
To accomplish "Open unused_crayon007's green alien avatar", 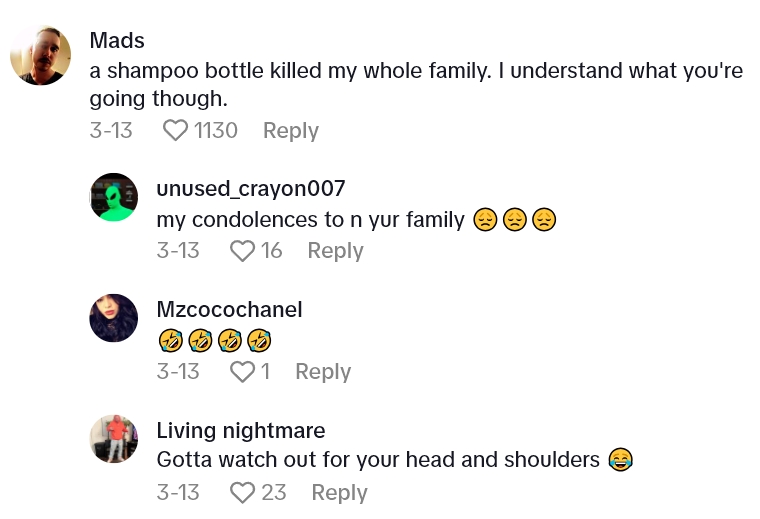I will (x=114, y=197).
